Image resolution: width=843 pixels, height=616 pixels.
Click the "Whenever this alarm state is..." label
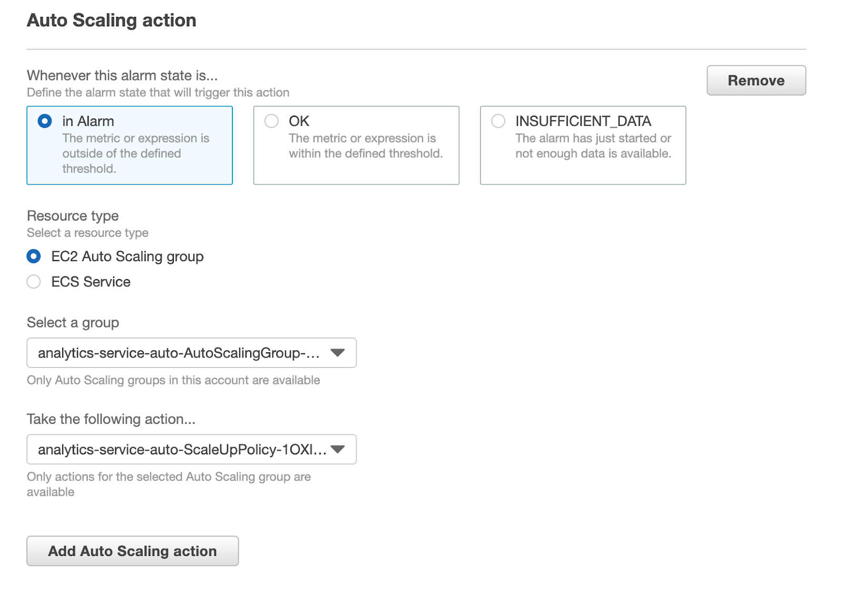pos(122,76)
